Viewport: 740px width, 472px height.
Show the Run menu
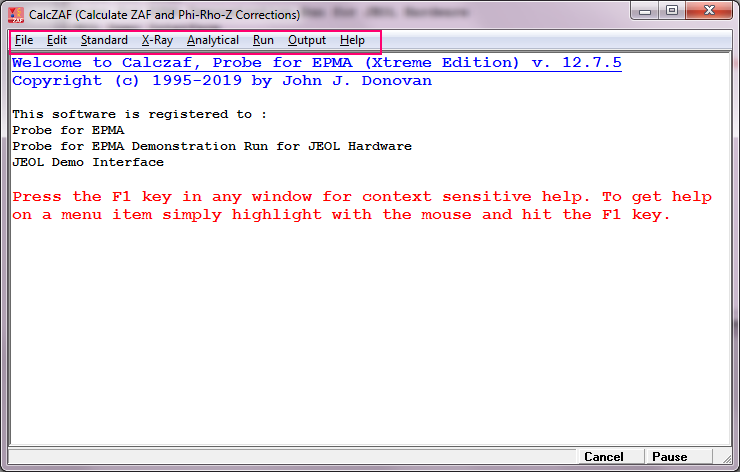263,40
